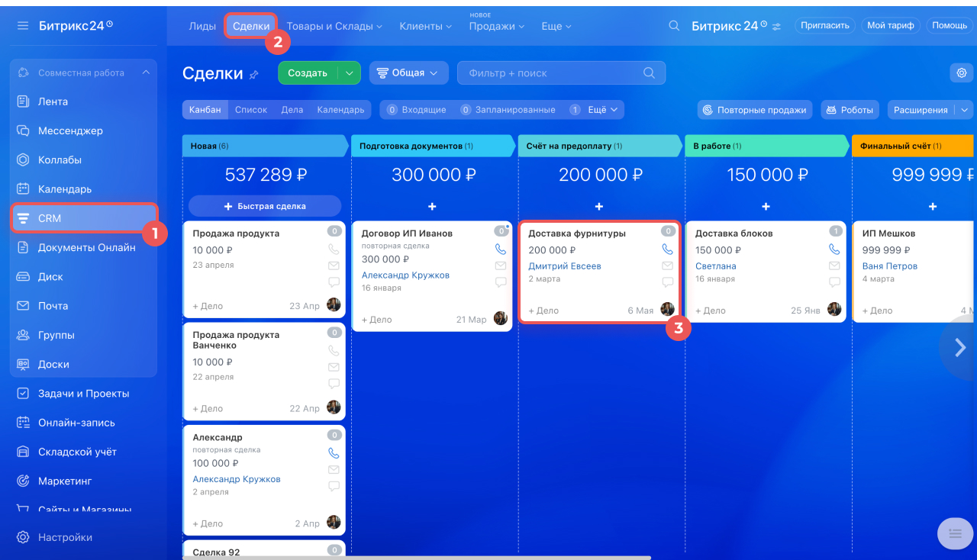The width and height of the screenshot is (977, 560).
Task: Click phone icon on Доставка фурнитуры card
Action: click(667, 249)
